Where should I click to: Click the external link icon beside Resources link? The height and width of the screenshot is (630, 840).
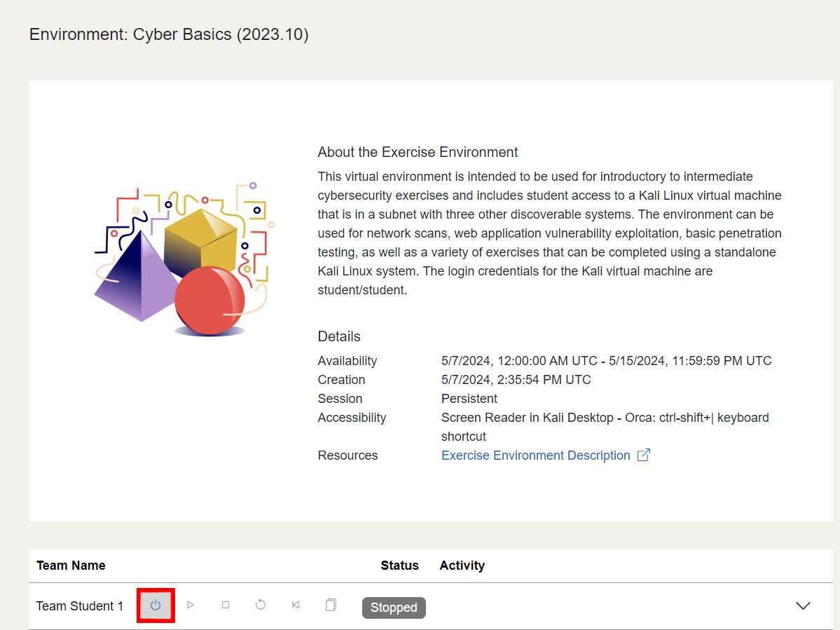[x=644, y=455]
